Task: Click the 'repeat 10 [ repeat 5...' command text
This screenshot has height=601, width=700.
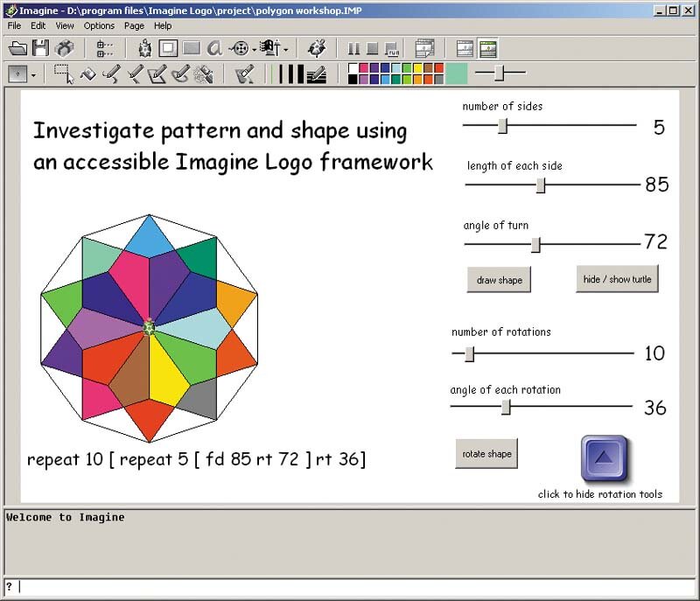Action: pyautogui.click(x=196, y=459)
